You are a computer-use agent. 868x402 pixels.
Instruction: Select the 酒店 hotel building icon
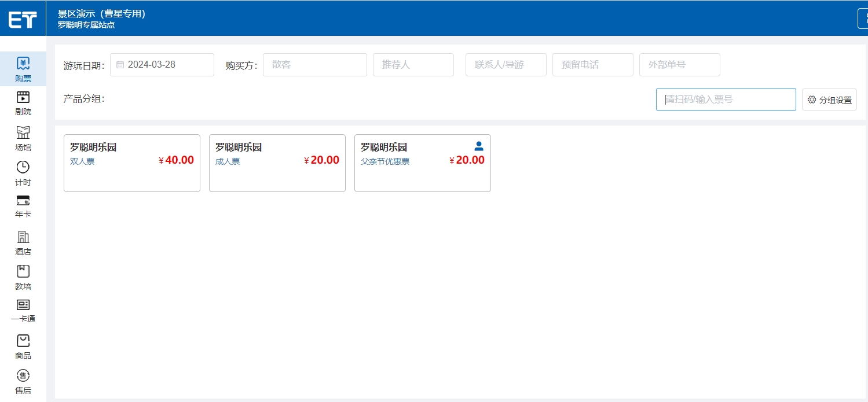(x=23, y=237)
